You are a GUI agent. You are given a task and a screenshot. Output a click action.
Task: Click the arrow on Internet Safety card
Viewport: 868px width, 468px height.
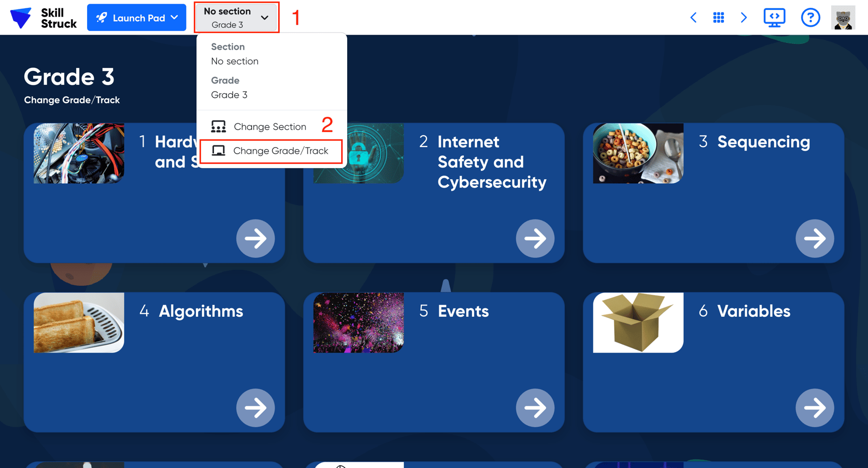[x=535, y=238]
